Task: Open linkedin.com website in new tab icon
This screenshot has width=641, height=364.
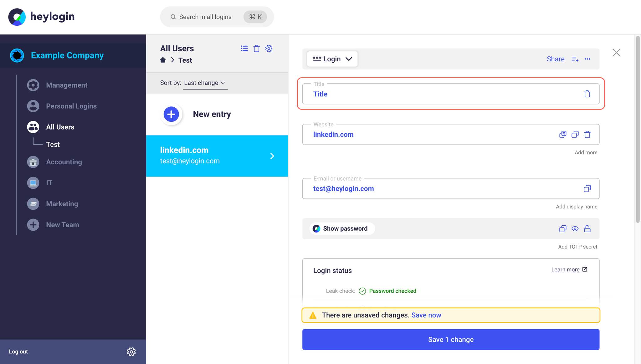Action: pos(563,135)
